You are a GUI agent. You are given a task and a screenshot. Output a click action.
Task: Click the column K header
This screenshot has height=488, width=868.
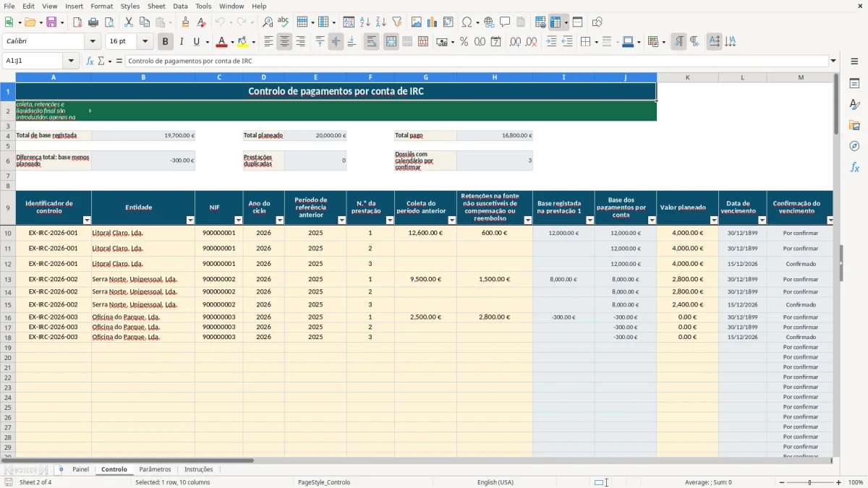point(687,77)
